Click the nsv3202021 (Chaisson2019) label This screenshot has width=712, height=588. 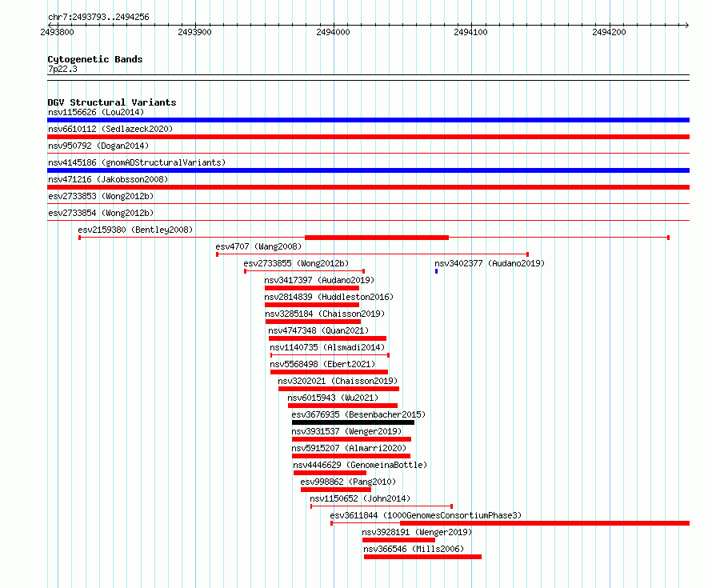pyautogui.click(x=338, y=381)
